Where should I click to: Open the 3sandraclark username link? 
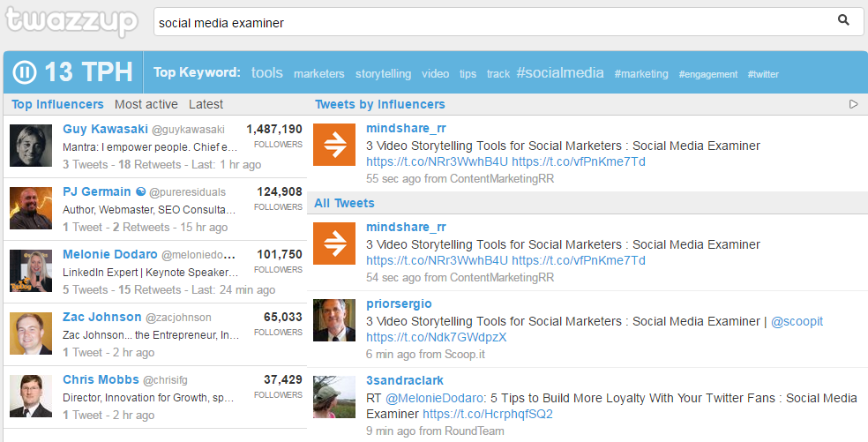pos(405,380)
